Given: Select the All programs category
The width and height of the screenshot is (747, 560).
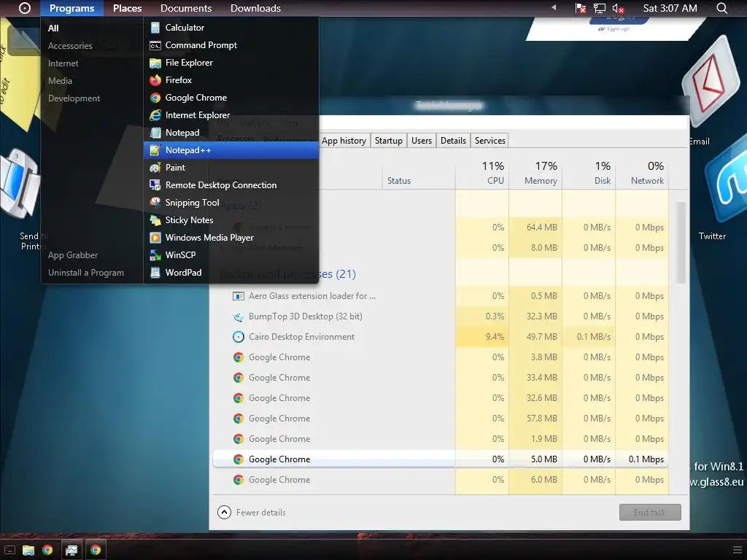Looking at the screenshot, I should 53,28.
